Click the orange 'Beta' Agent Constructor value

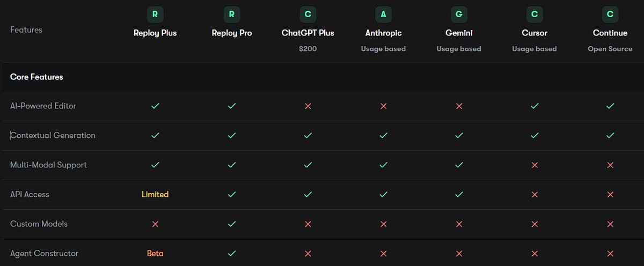point(155,254)
